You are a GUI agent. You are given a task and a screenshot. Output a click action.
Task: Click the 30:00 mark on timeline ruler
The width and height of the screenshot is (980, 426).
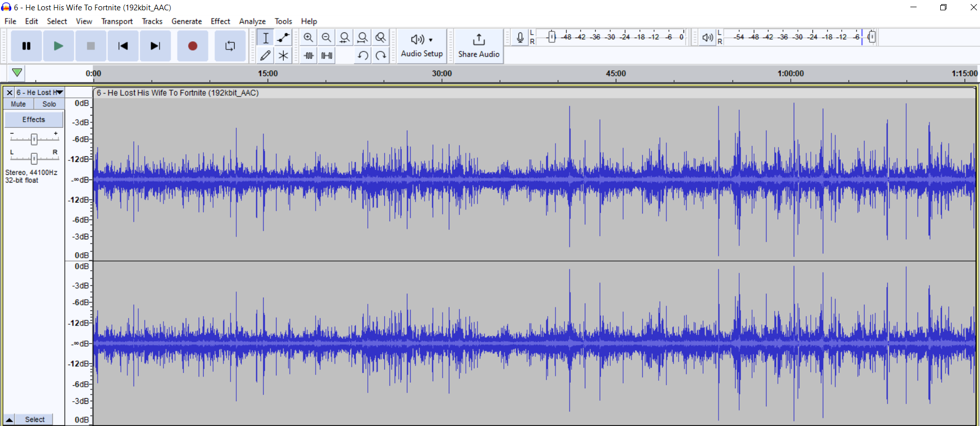[442, 74]
